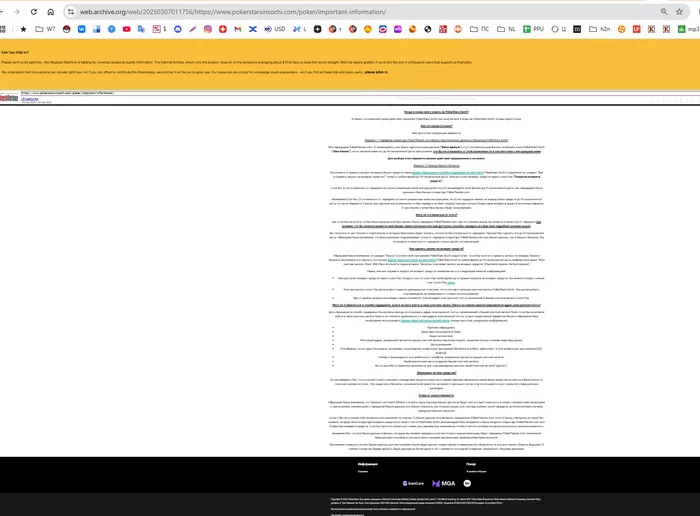The image size is (700, 516).
Task: Open the Gmail bookmark
Action: coord(238,29)
